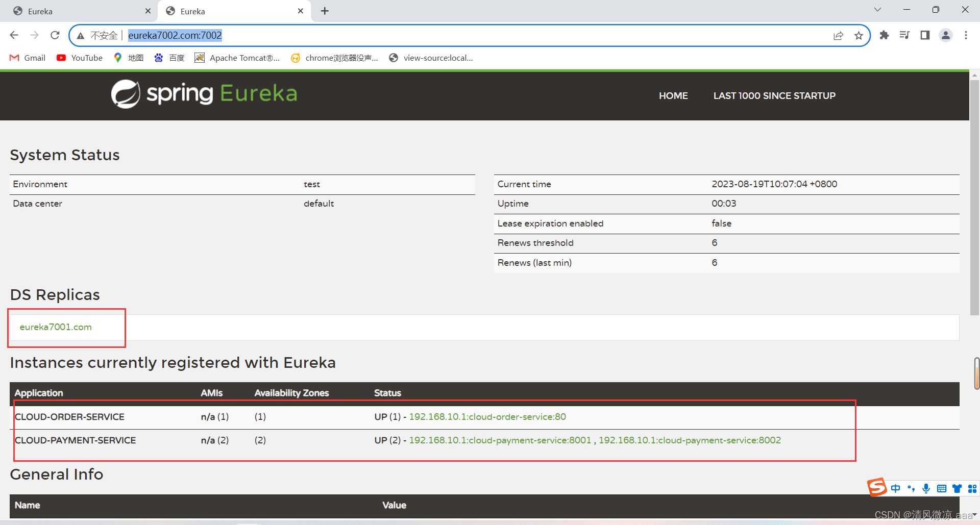This screenshot has height=525, width=980.
Task: Click the page vertical scrollbar thumb
Action: tap(974, 196)
